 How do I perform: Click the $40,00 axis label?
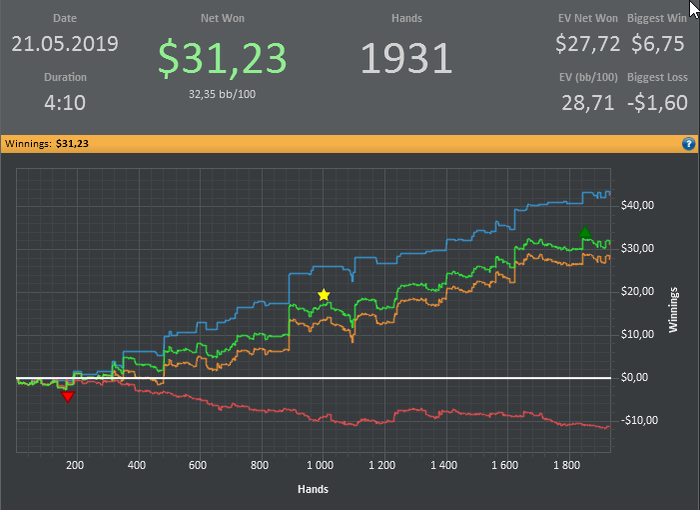point(638,205)
